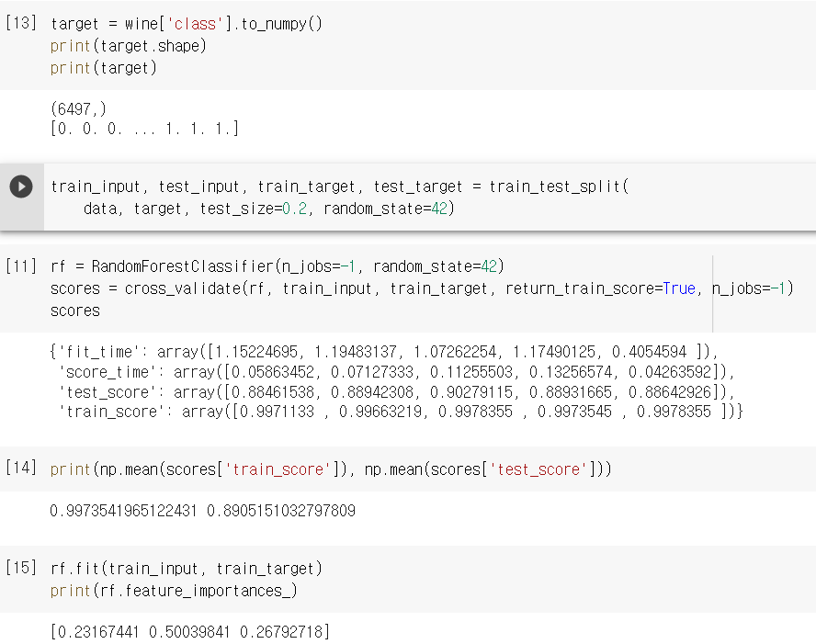Click the test_size=0.2 argument line
The height and width of the screenshot is (644, 816).
pos(269,209)
